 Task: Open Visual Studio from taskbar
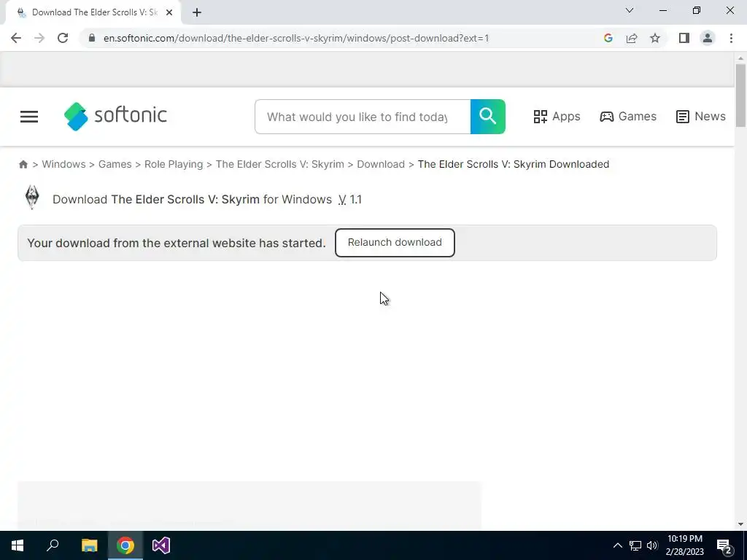tap(161, 545)
